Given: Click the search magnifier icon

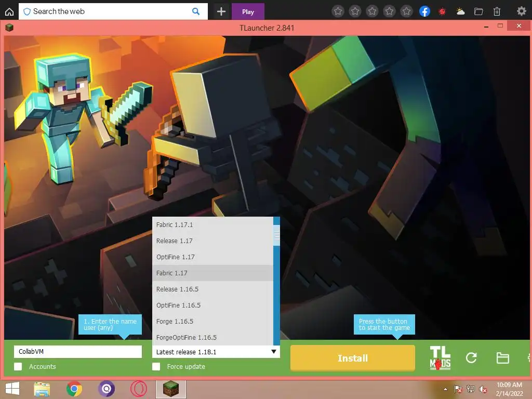Looking at the screenshot, I should click(x=196, y=11).
